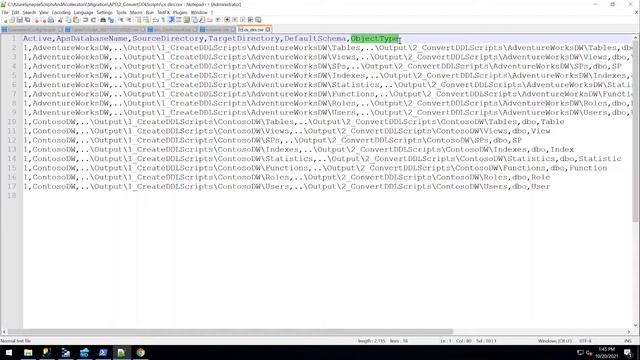Open the Plugins menu
640x360 pixels.
[180, 13]
